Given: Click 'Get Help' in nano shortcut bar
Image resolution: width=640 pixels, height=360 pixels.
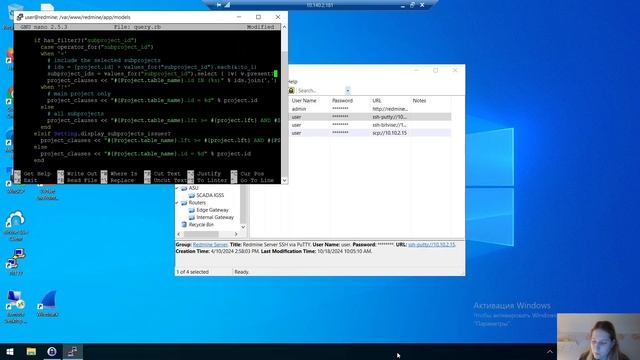Looking at the screenshot, I should (x=37, y=174).
